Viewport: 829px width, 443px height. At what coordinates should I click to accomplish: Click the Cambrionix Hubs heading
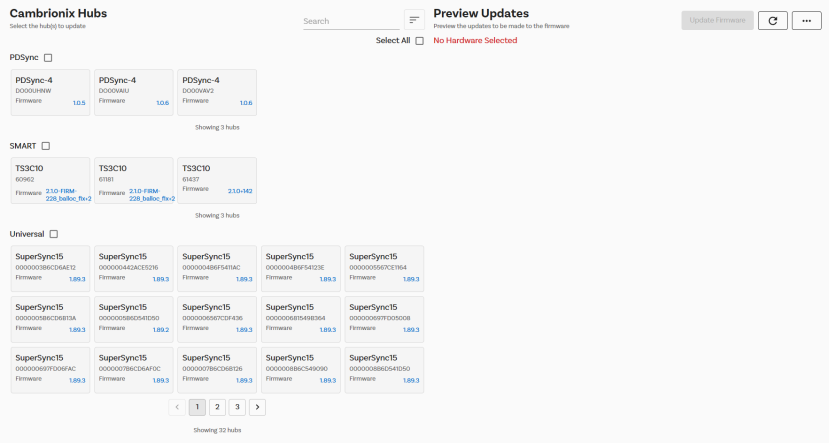pos(58,14)
